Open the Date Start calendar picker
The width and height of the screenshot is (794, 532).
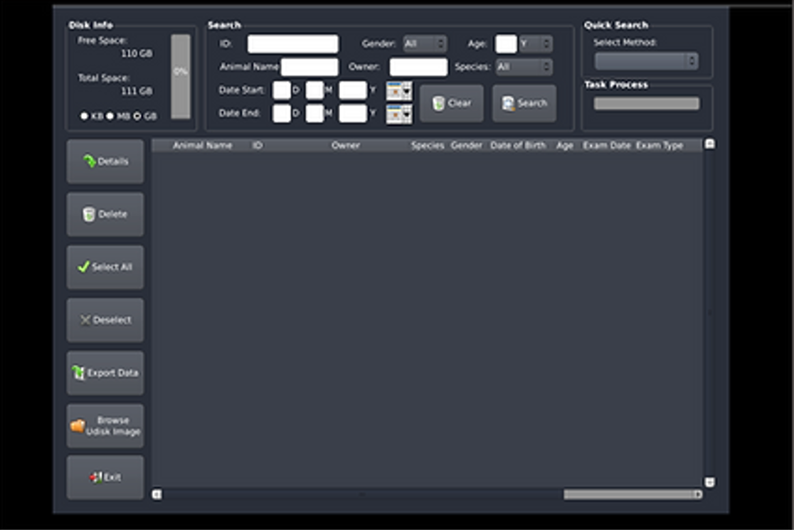pyautogui.click(x=398, y=90)
